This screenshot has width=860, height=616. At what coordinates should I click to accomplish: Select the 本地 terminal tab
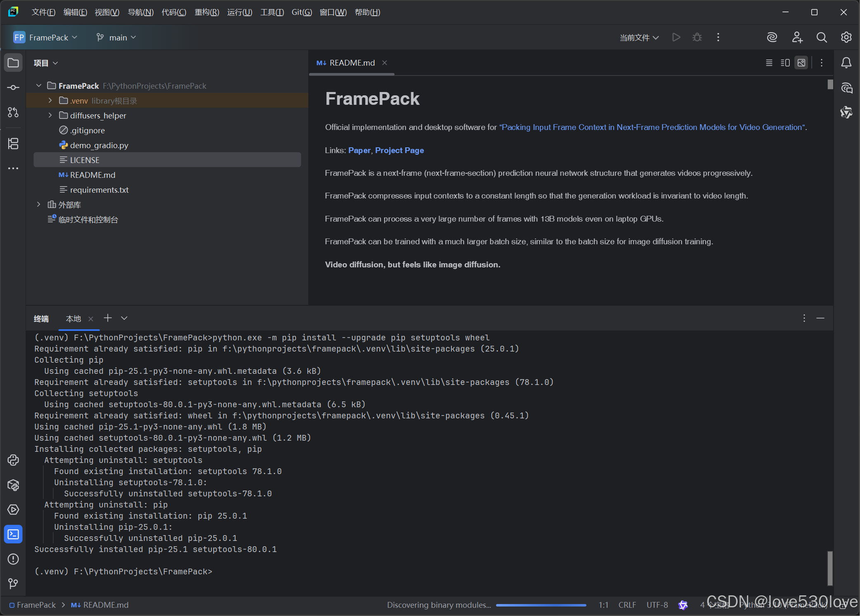pyautogui.click(x=73, y=319)
